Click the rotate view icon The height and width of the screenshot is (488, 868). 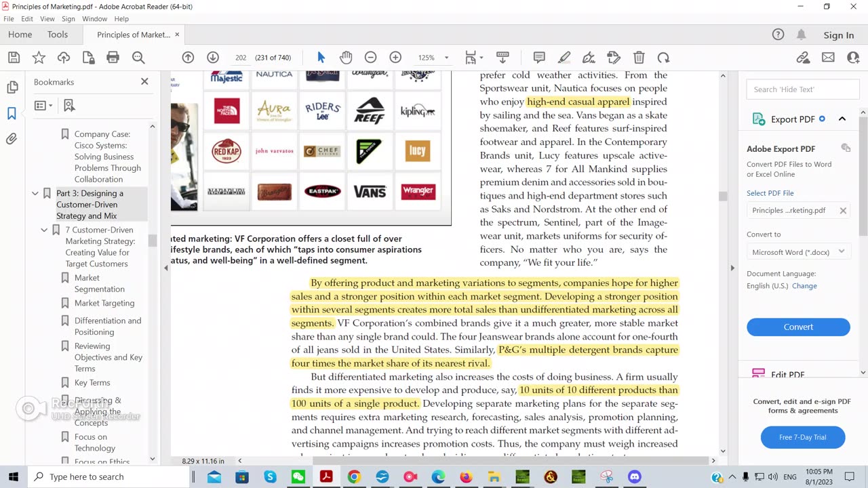click(x=663, y=58)
